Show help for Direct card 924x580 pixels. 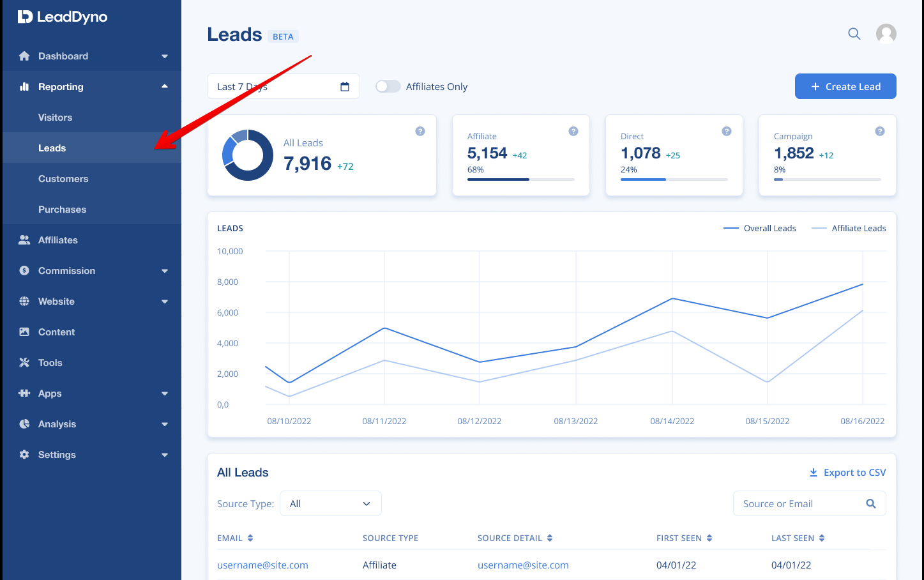[727, 131]
